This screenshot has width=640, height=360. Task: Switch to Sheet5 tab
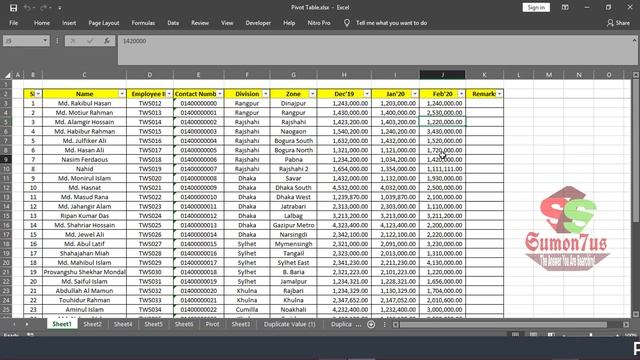point(153,324)
